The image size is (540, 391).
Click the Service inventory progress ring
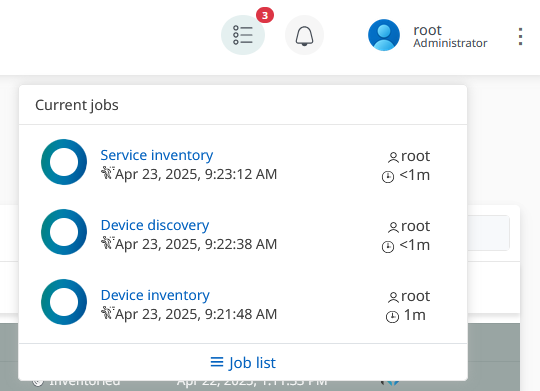(64, 162)
